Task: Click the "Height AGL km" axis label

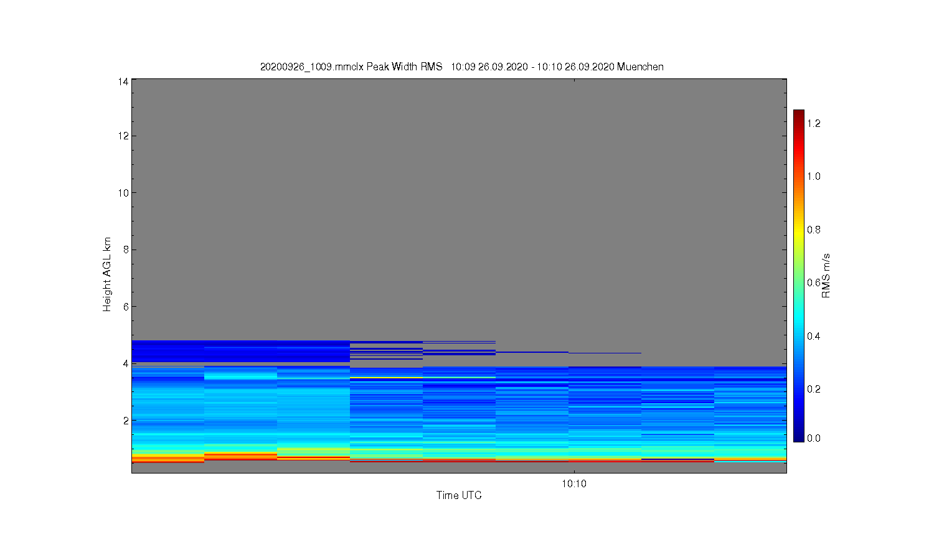Action: pos(107,274)
